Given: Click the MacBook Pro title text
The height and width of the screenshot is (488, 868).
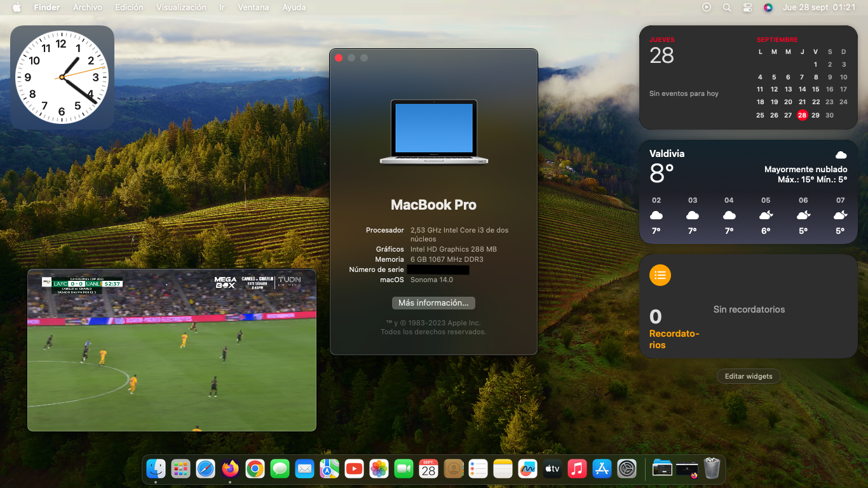Looking at the screenshot, I should click(x=433, y=205).
